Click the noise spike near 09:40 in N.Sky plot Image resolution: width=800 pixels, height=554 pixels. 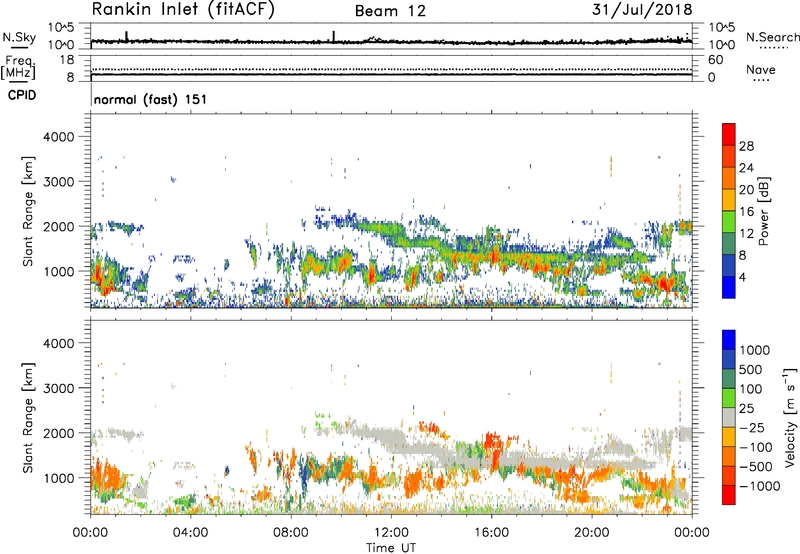click(x=334, y=36)
